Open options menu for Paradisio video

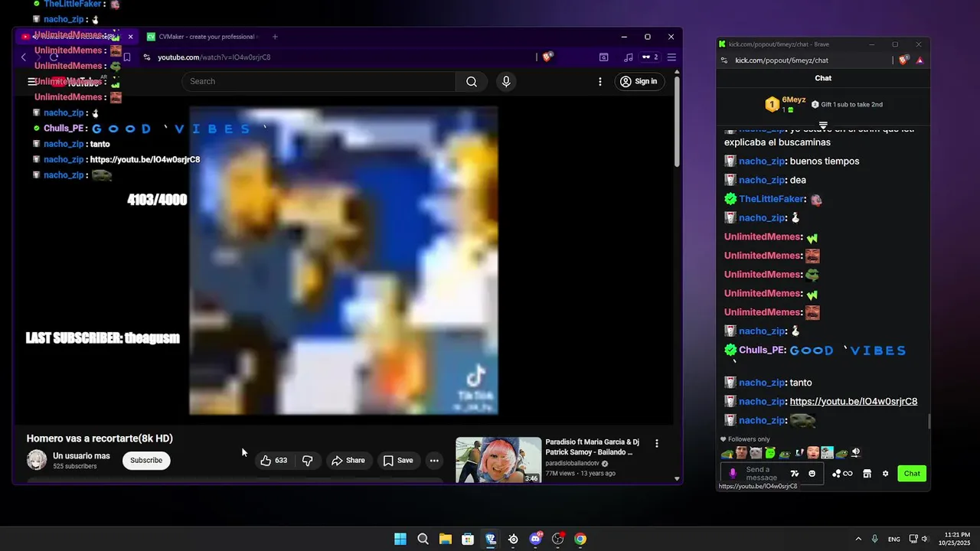[x=656, y=443]
